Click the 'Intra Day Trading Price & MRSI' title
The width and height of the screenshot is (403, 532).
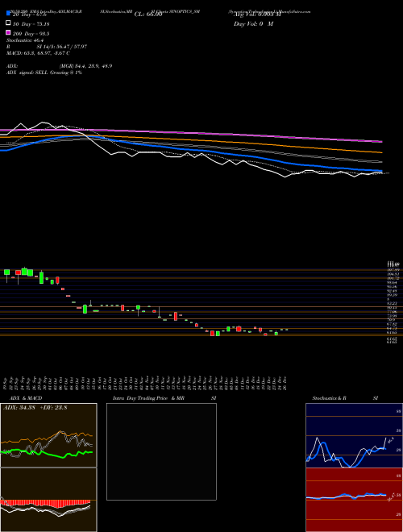coord(164,398)
